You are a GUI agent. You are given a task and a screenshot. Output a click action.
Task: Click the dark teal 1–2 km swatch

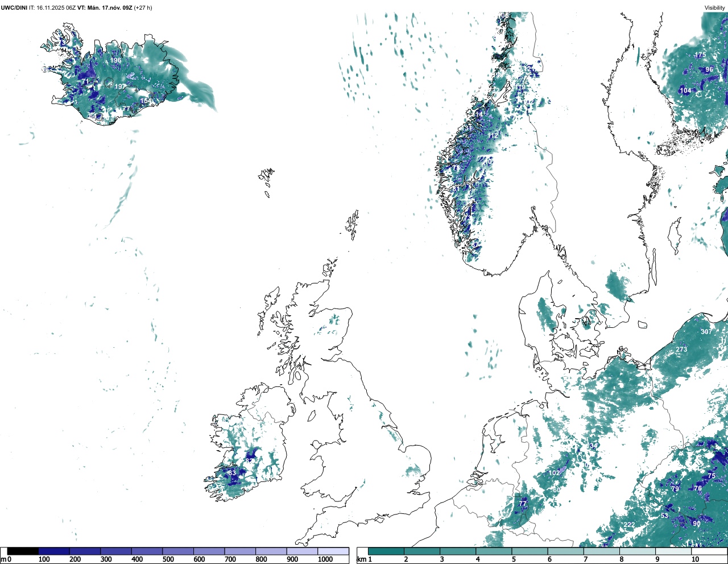pyautogui.click(x=386, y=551)
